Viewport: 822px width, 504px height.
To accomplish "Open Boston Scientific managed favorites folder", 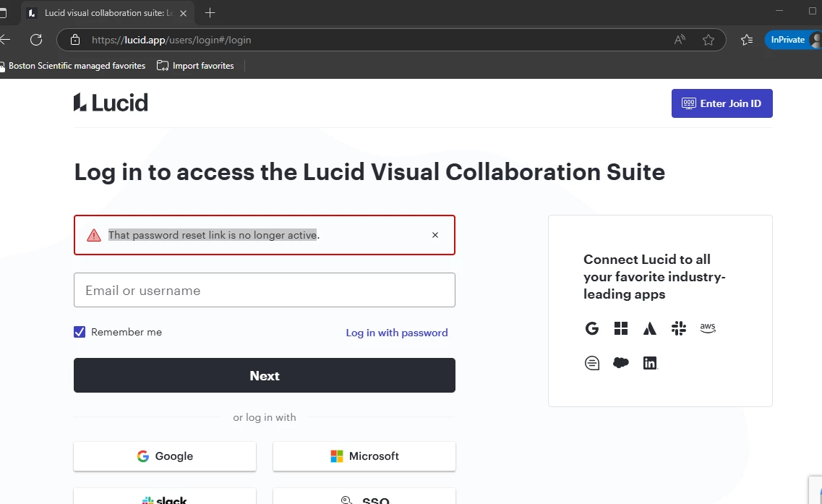I will [73, 66].
